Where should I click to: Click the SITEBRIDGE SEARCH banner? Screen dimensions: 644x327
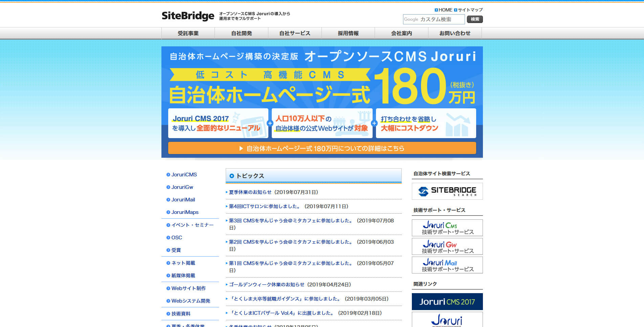click(447, 191)
